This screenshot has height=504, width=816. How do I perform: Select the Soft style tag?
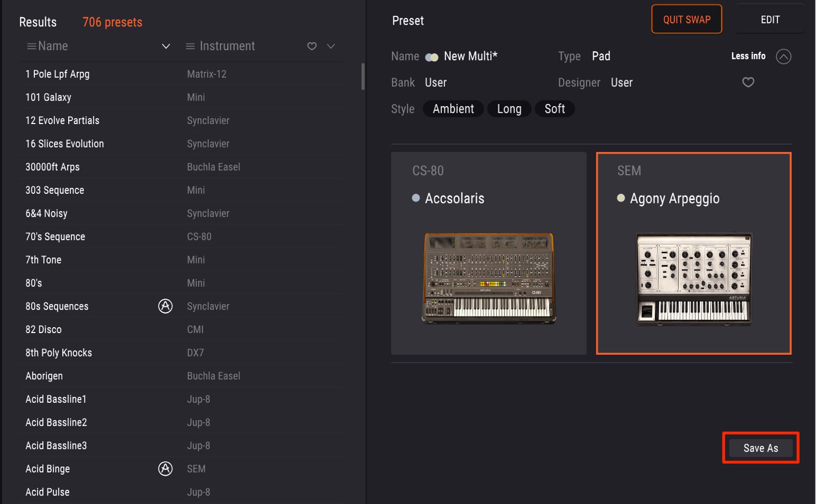555,109
